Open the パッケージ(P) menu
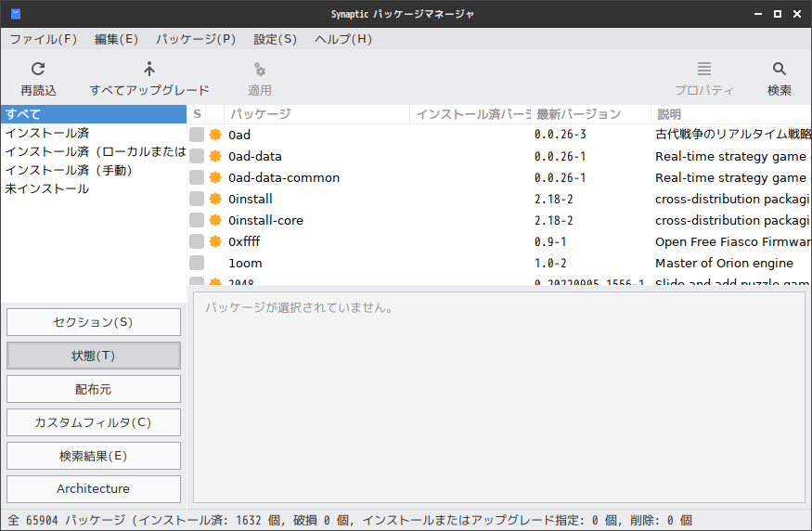812x531 pixels. click(x=196, y=39)
